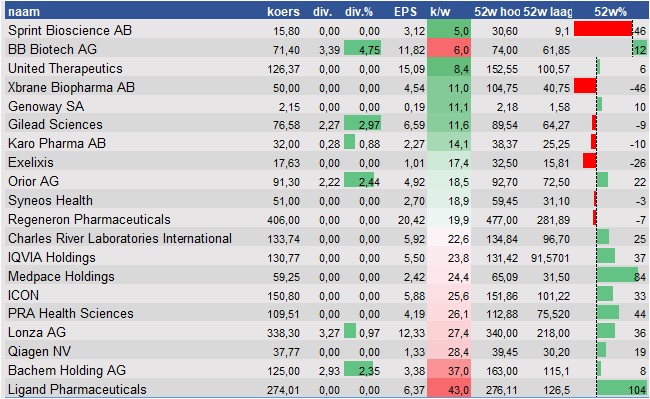Screen dimensions: 650x399
Task: Click the '52w%' column header
Action: pyautogui.click(x=610, y=11)
